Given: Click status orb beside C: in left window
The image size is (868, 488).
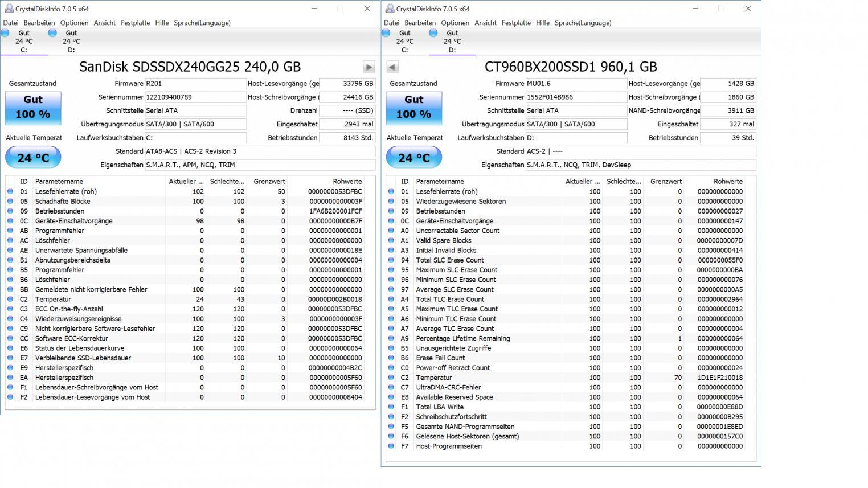Looking at the screenshot, I should [5, 34].
